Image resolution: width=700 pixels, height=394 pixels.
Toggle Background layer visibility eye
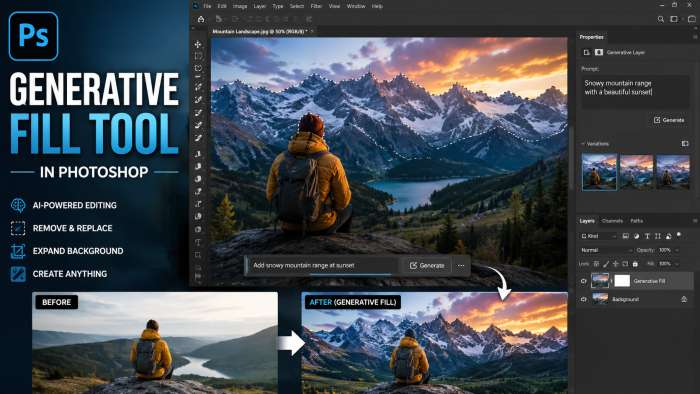583,299
